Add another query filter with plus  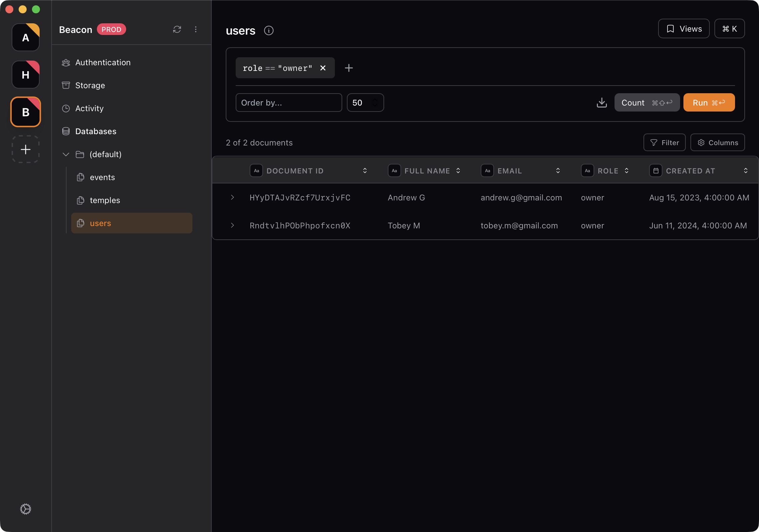[349, 68]
